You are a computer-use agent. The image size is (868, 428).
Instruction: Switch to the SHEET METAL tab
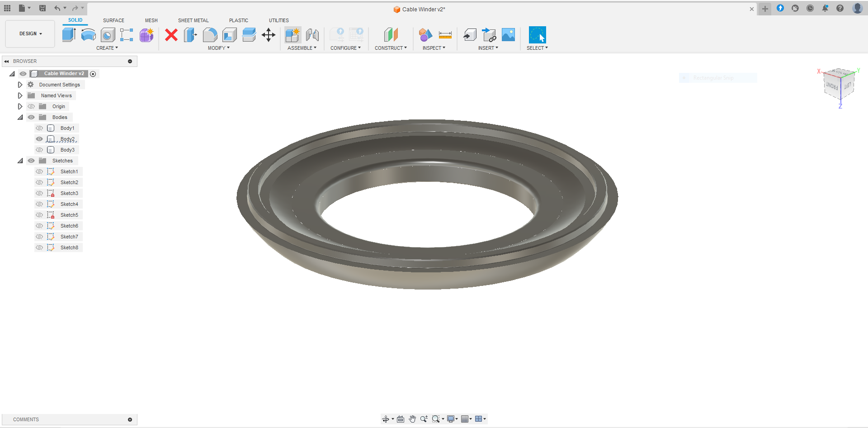click(x=193, y=20)
